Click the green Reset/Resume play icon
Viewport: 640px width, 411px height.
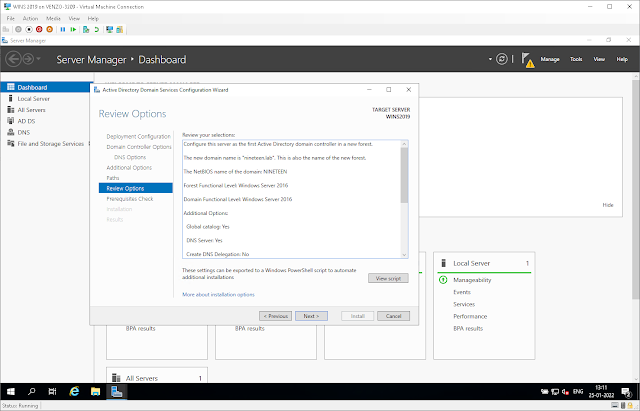[x=73, y=29]
